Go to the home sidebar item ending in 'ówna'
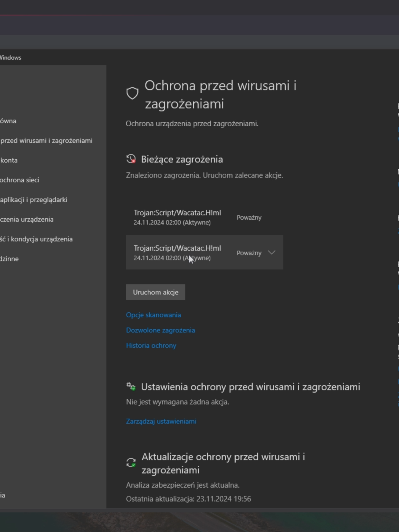399x532 pixels. 8,121
